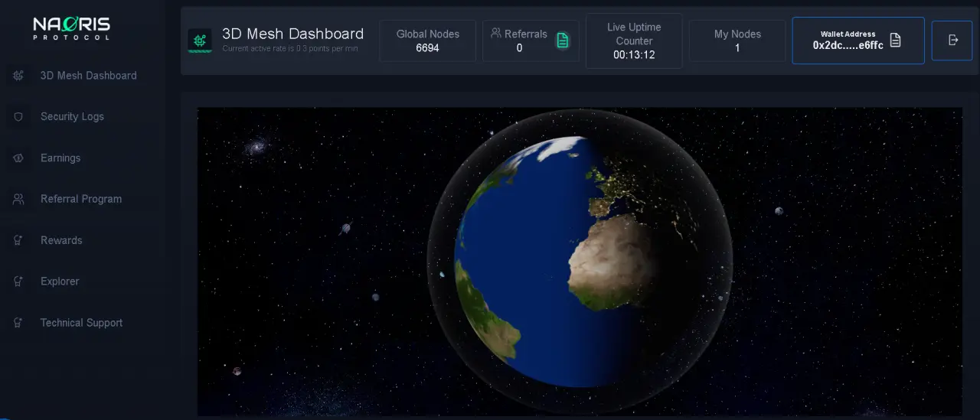Open the Explorer page

[60, 282]
